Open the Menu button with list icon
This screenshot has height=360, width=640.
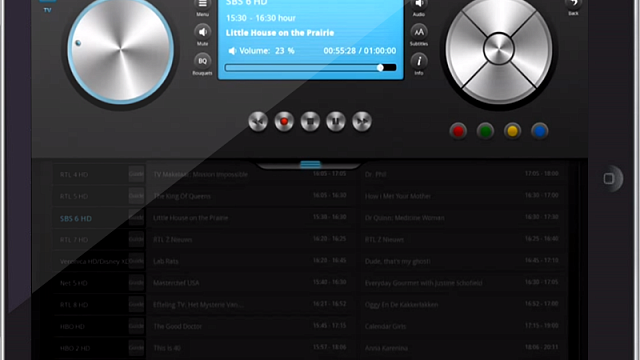point(202,5)
